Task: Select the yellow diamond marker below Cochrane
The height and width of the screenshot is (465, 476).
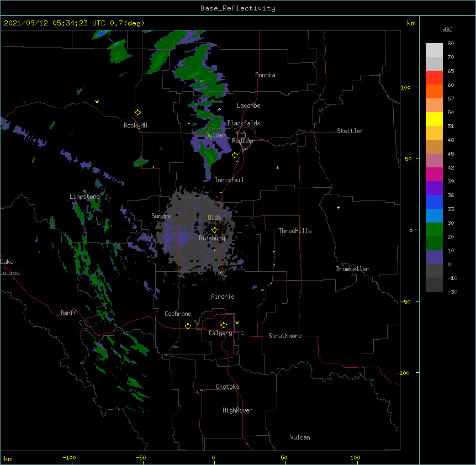Action: tap(188, 326)
